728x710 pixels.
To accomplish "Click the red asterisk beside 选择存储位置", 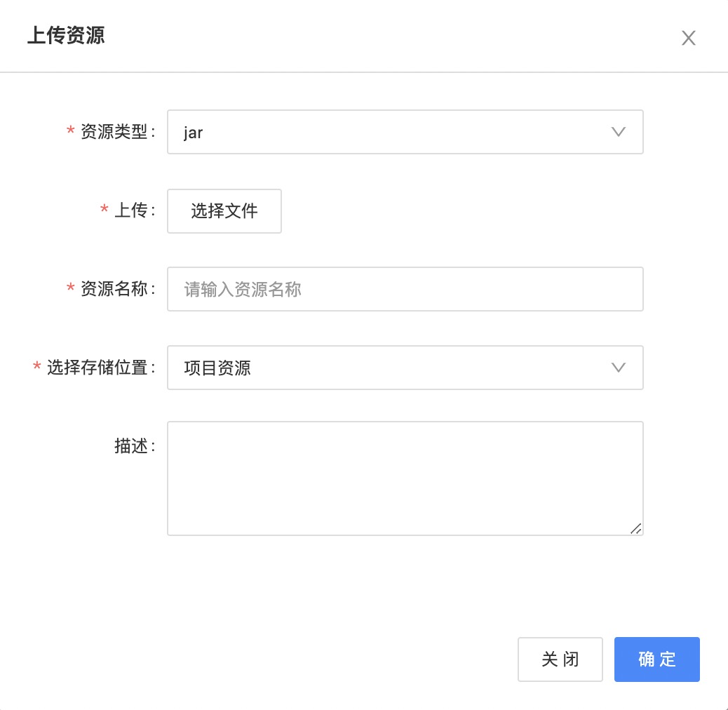I will (36, 366).
